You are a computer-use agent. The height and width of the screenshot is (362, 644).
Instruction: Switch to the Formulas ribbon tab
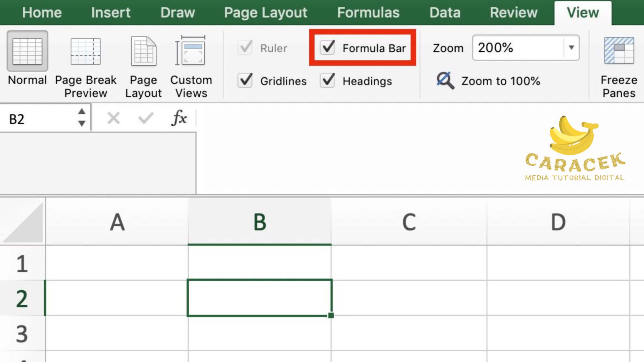368,13
